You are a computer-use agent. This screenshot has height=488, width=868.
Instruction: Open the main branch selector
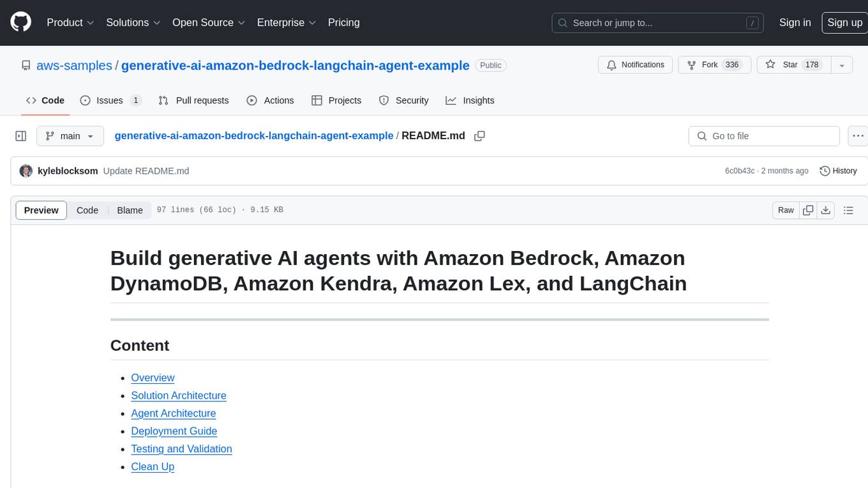tap(70, 136)
